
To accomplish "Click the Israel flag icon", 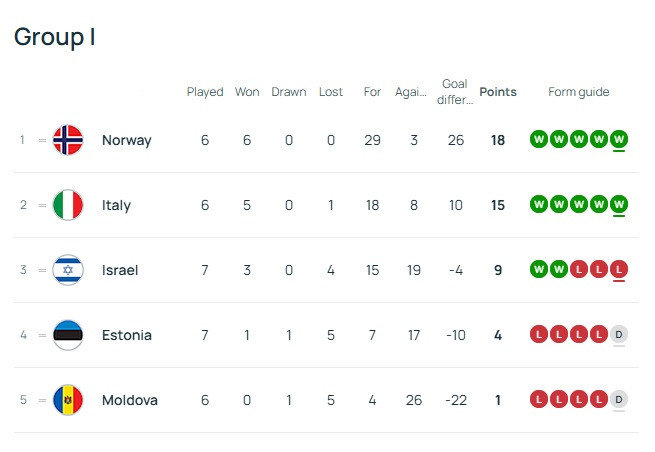I will point(68,270).
